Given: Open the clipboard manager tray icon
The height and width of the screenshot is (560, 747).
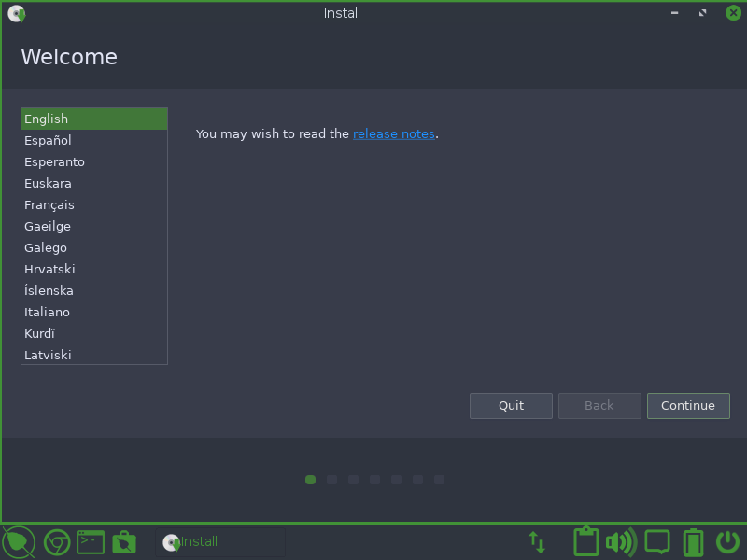Looking at the screenshot, I should [586, 541].
